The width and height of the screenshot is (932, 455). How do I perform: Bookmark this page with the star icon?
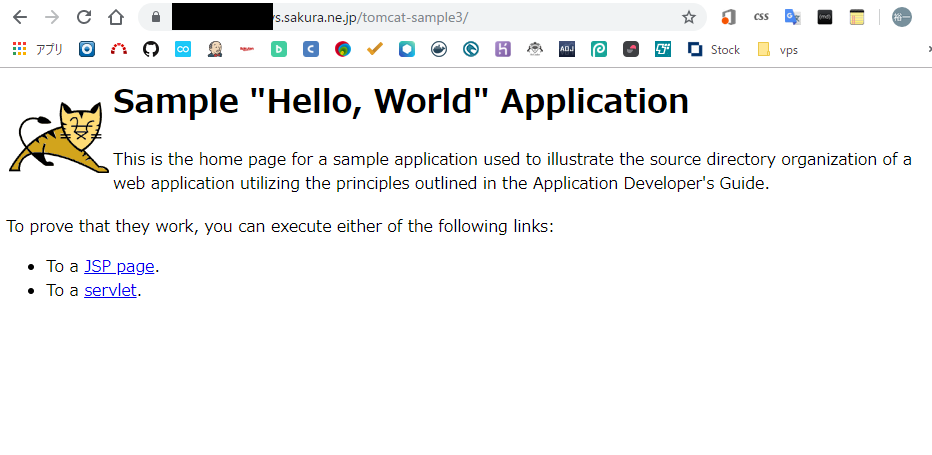click(x=688, y=17)
